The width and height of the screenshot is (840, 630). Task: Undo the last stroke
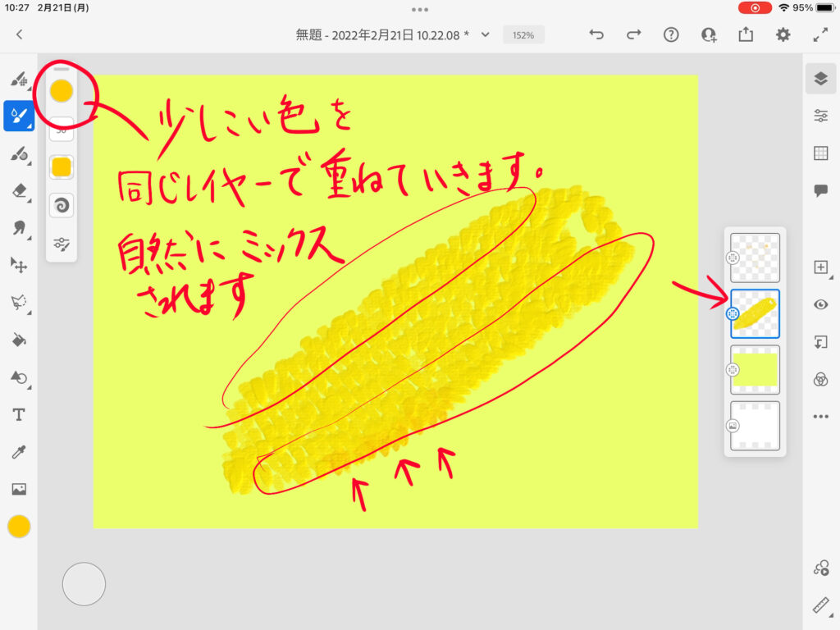pos(596,34)
